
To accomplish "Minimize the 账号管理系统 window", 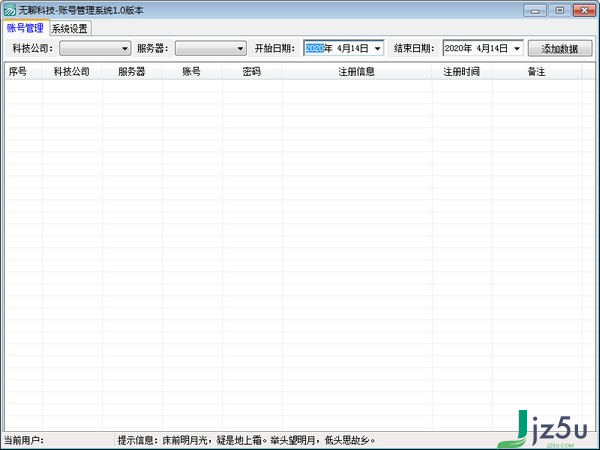I will (x=535, y=10).
